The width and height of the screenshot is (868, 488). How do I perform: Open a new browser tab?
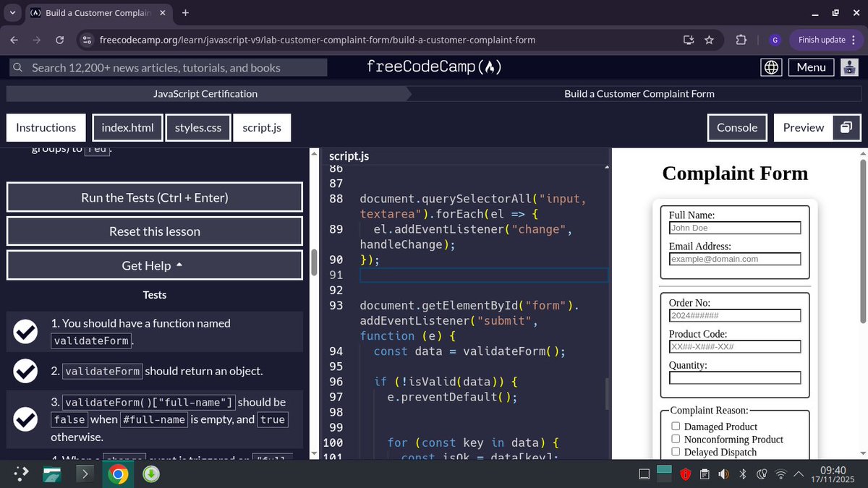coord(185,13)
